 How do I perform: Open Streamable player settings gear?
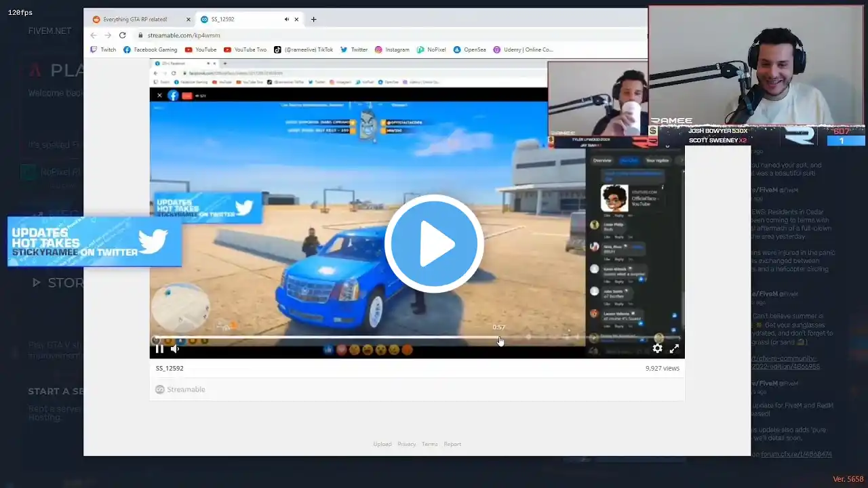pos(657,348)
